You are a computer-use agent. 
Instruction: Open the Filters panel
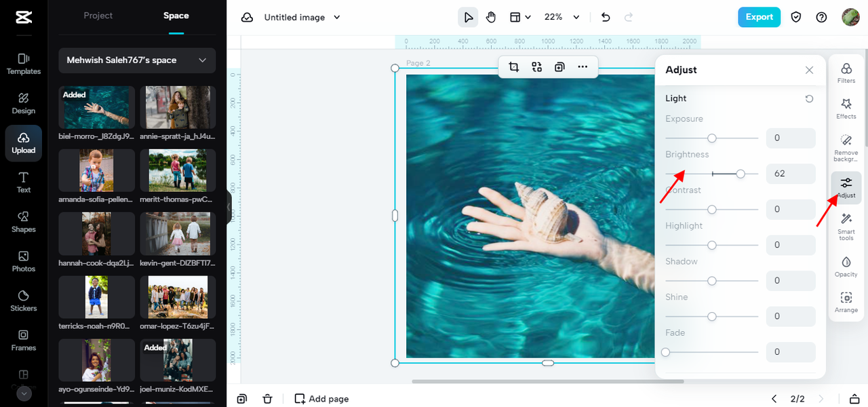(x=846, y=73)
